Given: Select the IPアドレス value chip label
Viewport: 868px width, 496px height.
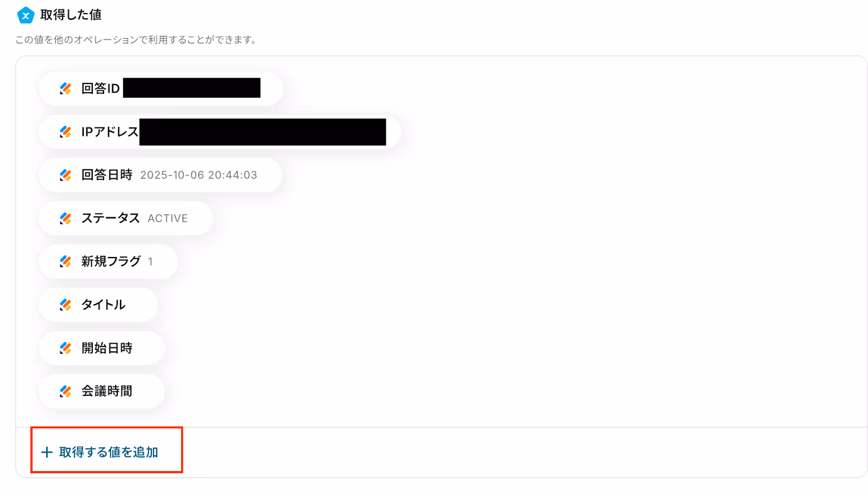Looking at the screenshot, I should point(110,132).
